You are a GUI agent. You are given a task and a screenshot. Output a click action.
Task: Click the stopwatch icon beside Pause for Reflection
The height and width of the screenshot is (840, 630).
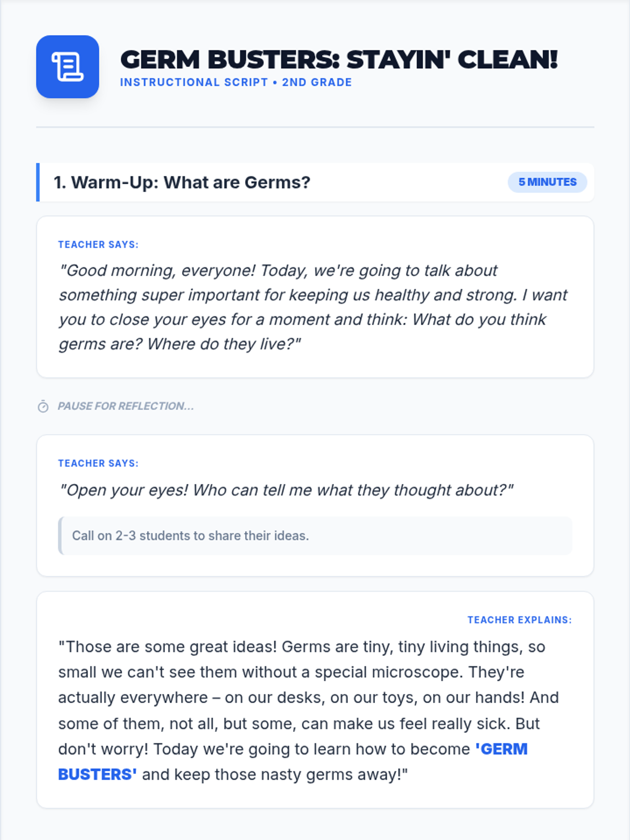(43, 406)
